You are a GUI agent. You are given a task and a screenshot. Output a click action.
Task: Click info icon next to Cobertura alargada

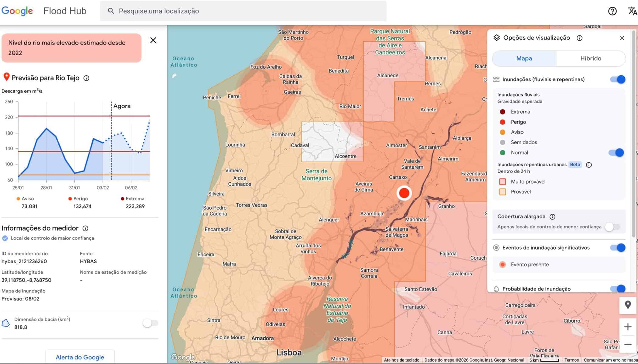tap(552, 217)
